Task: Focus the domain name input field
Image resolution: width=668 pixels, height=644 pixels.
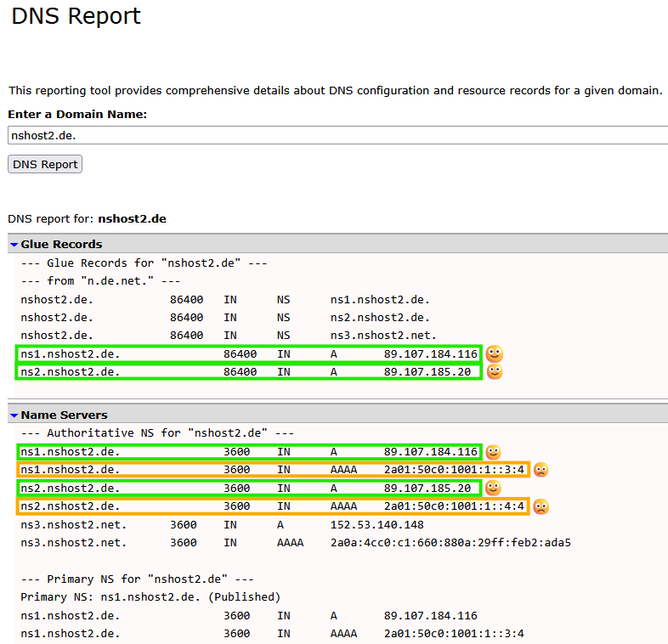Action: pyautogui.click(x=338, y=135)
